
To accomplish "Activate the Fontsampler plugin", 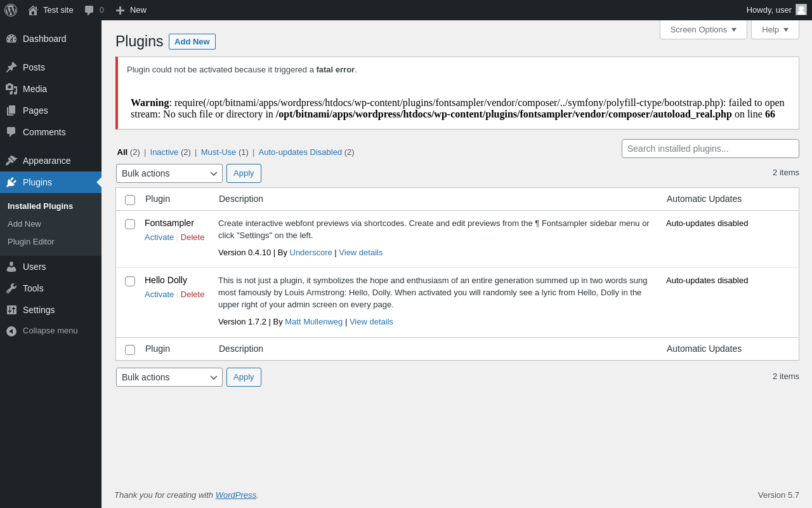I will 159,237.
